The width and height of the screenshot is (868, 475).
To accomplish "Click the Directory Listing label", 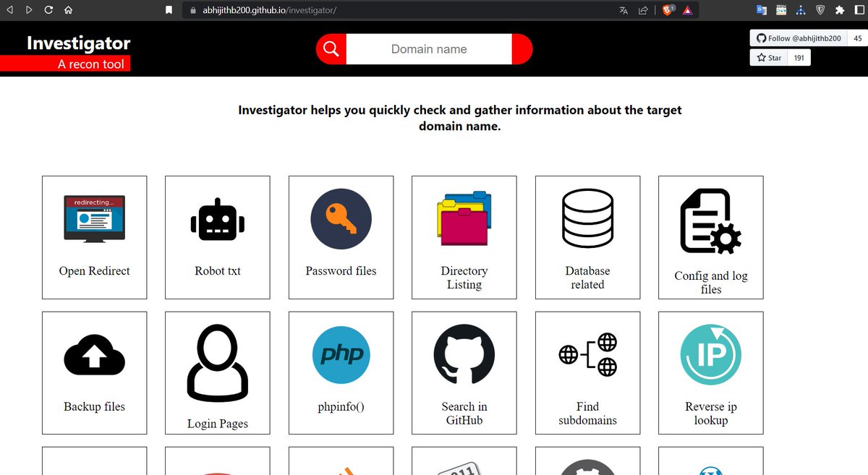I will (464, 278).
